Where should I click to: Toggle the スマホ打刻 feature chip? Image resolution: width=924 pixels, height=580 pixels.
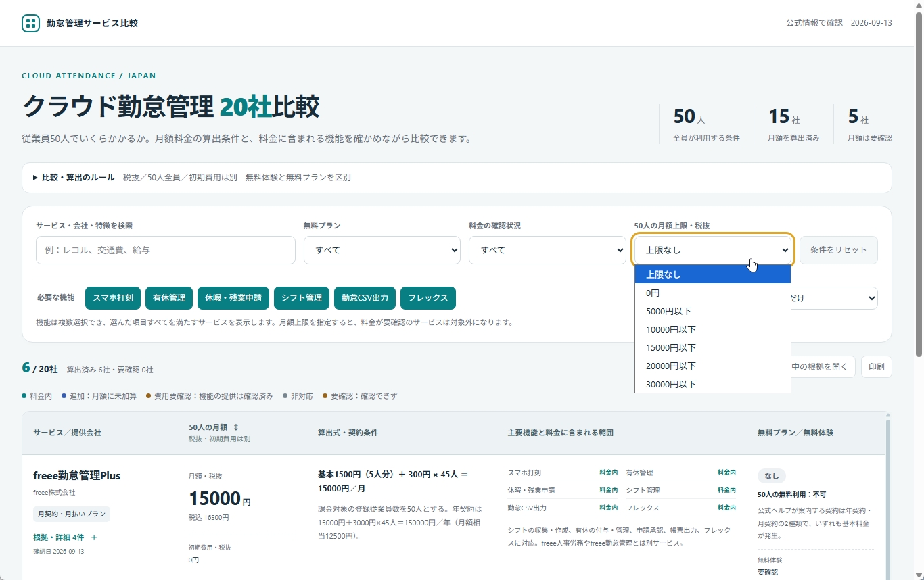click(x=112, y=298)
